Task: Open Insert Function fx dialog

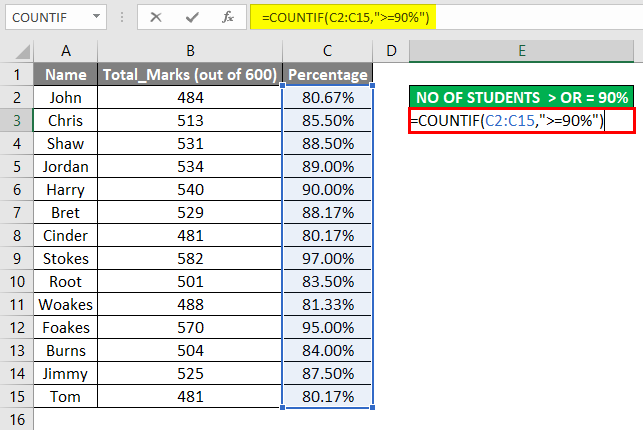Action: (228, 17)
